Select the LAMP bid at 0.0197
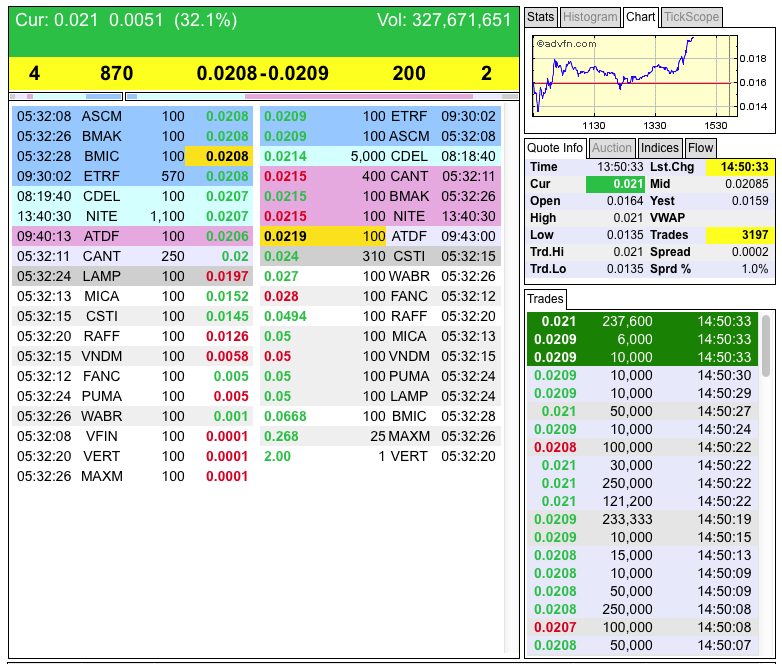The width and height of the screenshot is (782, 664). [132, 276]
